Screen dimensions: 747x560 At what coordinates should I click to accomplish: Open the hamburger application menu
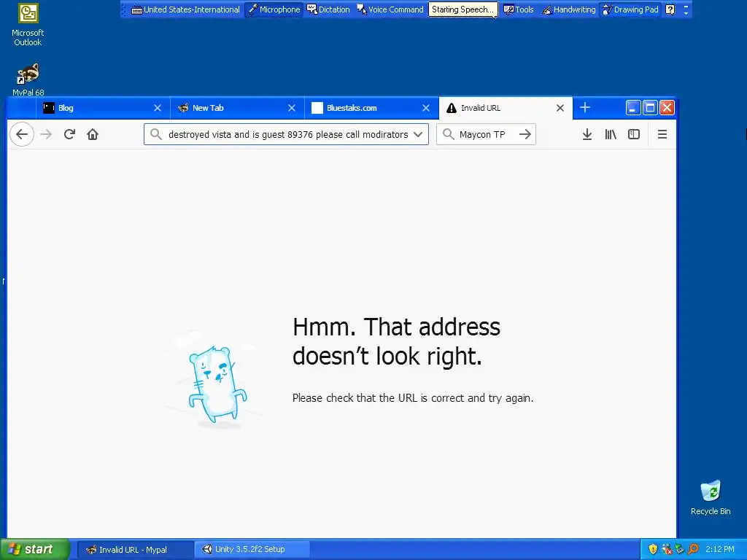pyautogui.click(x=662, y=134)
